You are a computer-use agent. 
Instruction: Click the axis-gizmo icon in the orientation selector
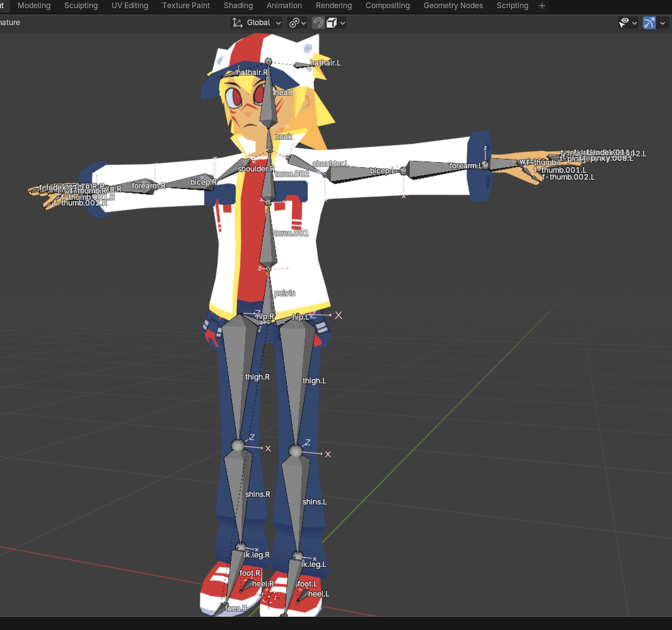(236, 23)
